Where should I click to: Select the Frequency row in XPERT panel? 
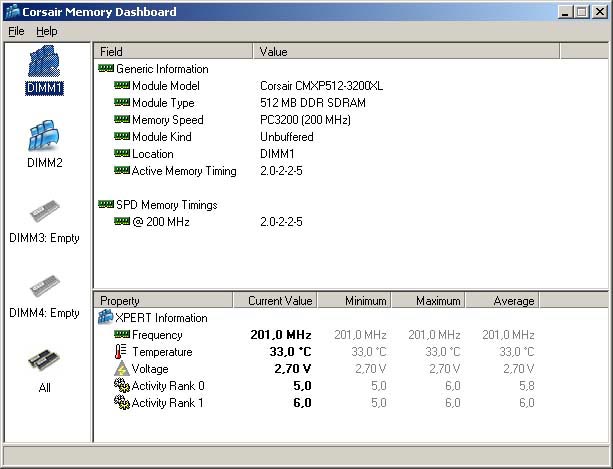pyautogui.click(x=157, y=335)
